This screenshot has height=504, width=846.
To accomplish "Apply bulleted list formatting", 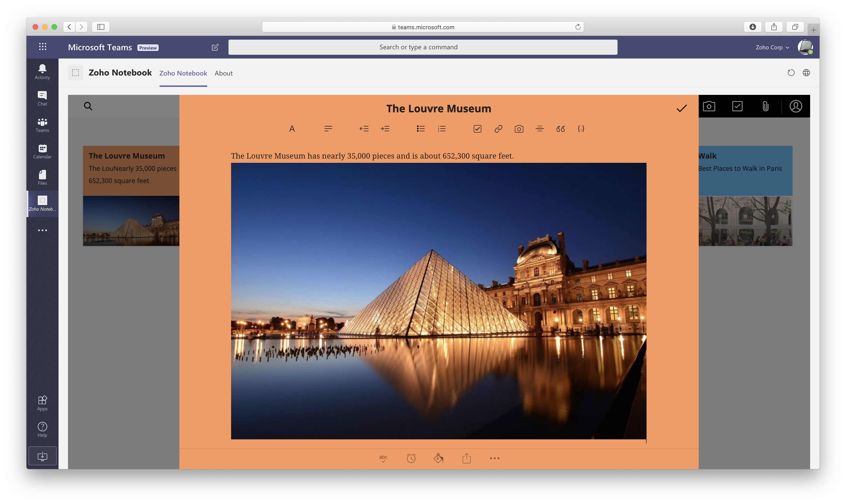I will click(421, 129).
